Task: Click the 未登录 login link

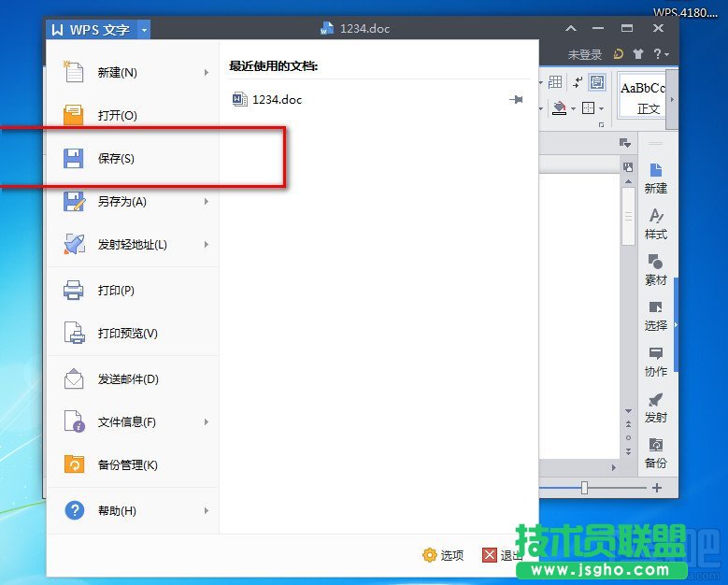Action: pyautogui.click(x=584, y=55)
